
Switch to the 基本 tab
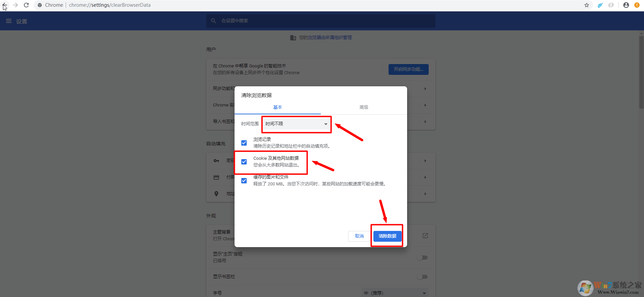coord(278,107)
